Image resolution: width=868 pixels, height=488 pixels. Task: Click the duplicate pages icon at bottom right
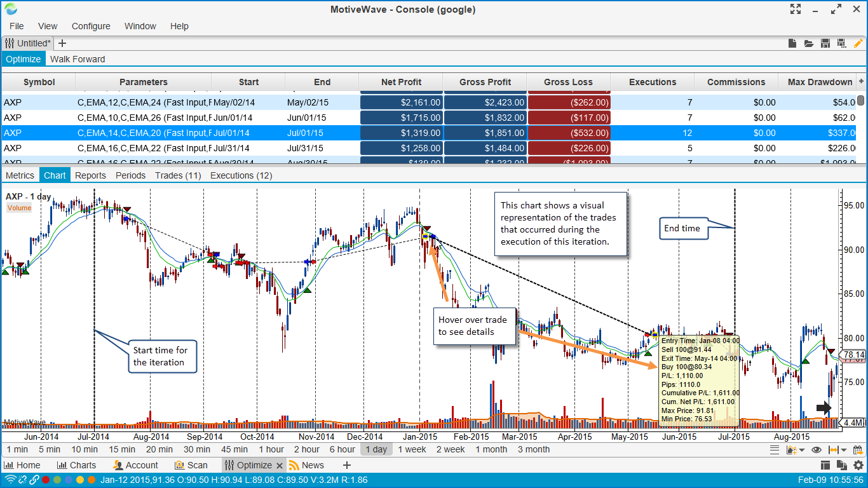point(842,465)
